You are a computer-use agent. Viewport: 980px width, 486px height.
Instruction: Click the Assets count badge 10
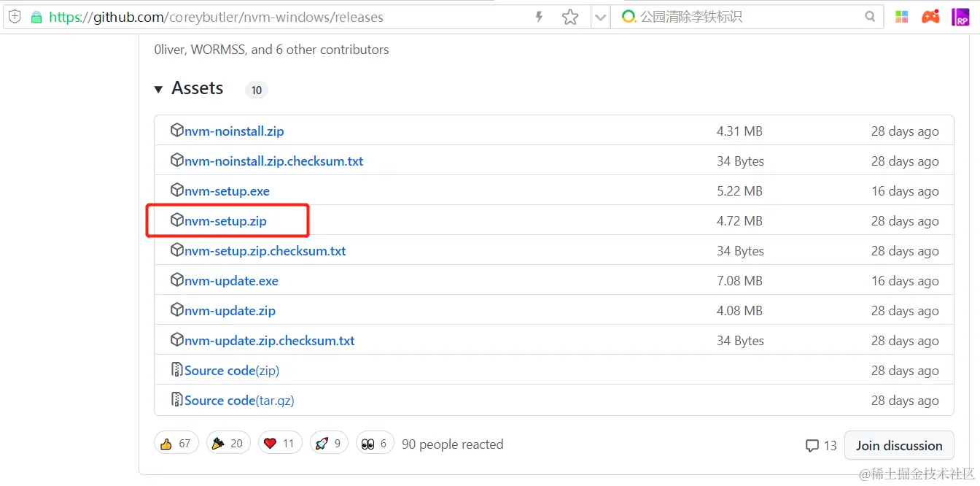256,90
